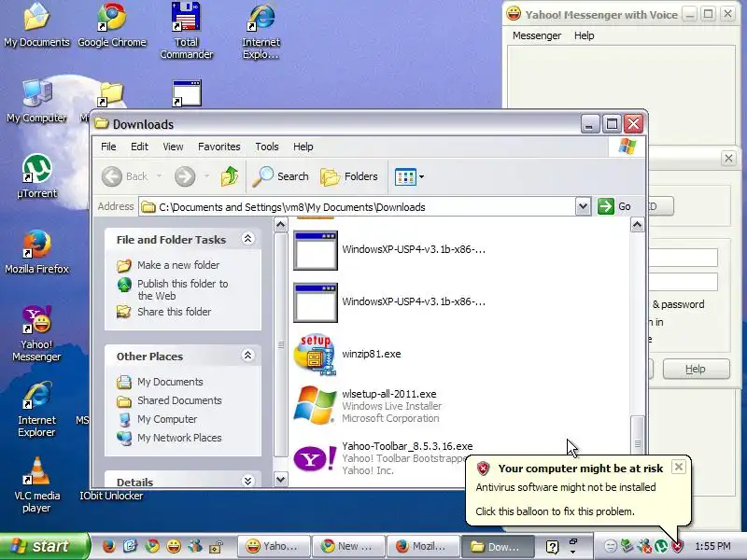Open the Help menu in Downloads
747x560 pixels.
click(x=303, y=147)
